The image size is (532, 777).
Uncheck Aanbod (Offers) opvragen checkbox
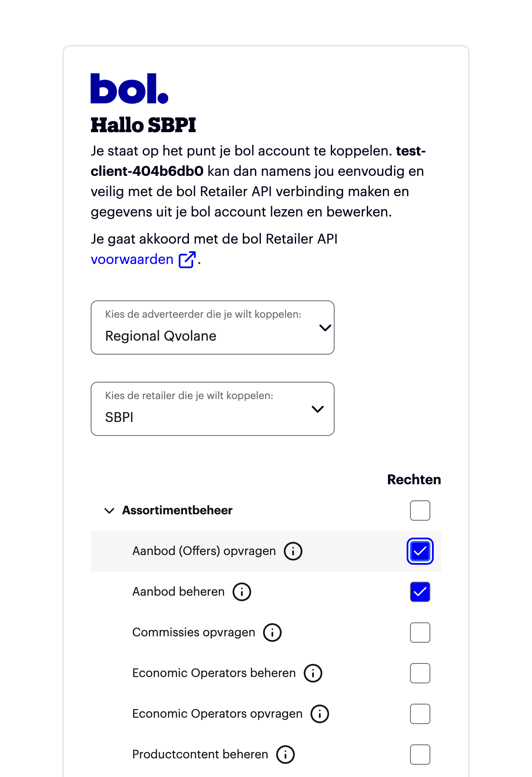tap(420, 551)
